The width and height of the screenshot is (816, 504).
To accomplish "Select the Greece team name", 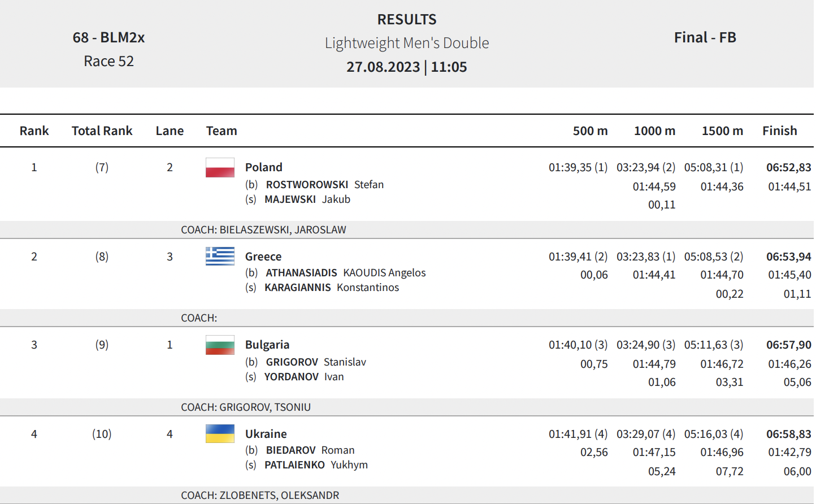I will [x=263, y=257].
